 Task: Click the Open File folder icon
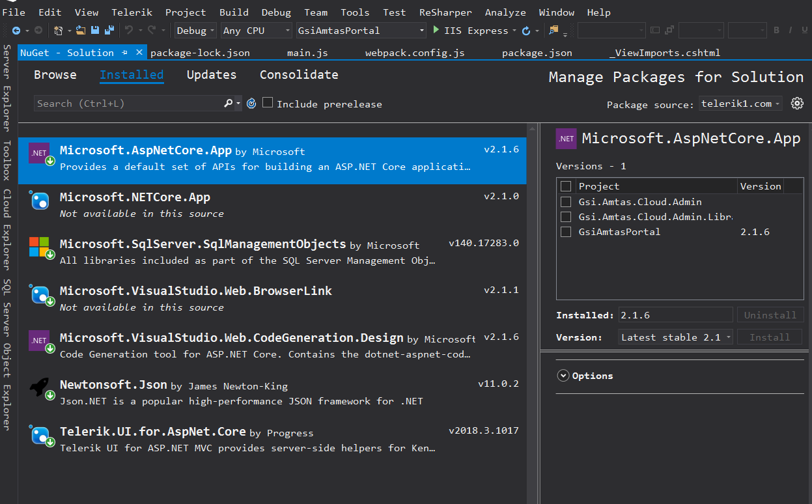tap(81, 31)
